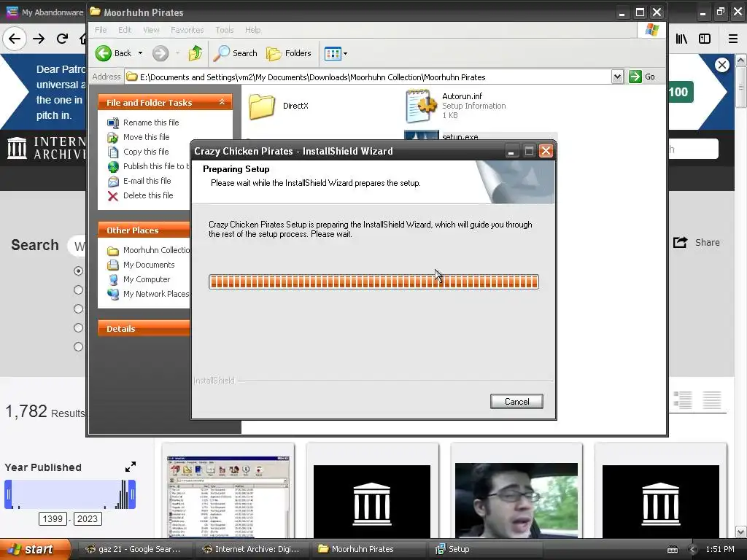Select the fifth search radio button
The image size is (747, 560).
[79, 347]
